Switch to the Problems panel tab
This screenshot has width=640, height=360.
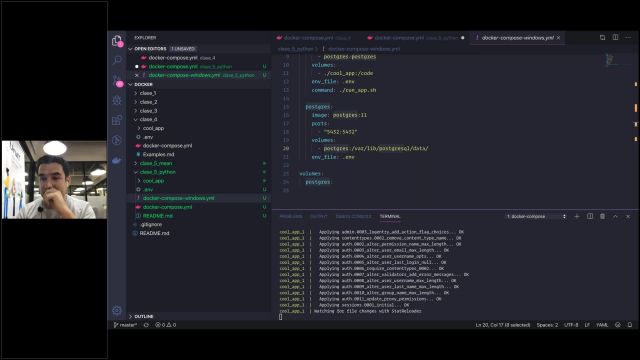(291, 216)
